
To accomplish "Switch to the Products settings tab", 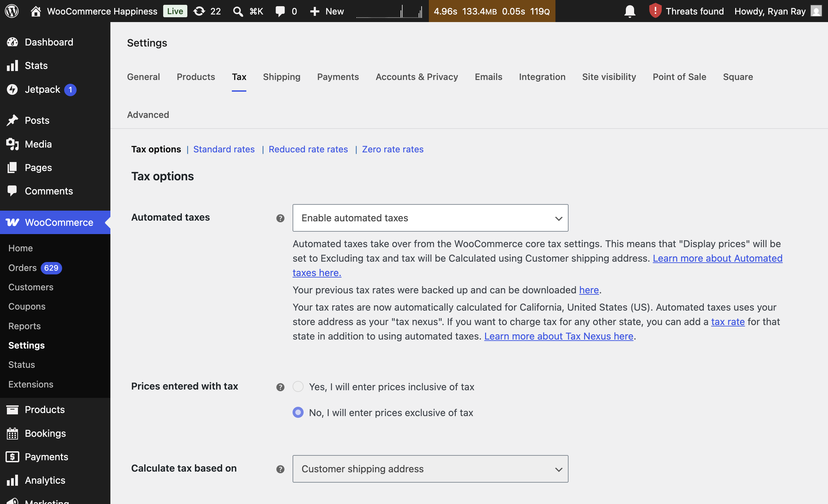I will 196,77.
